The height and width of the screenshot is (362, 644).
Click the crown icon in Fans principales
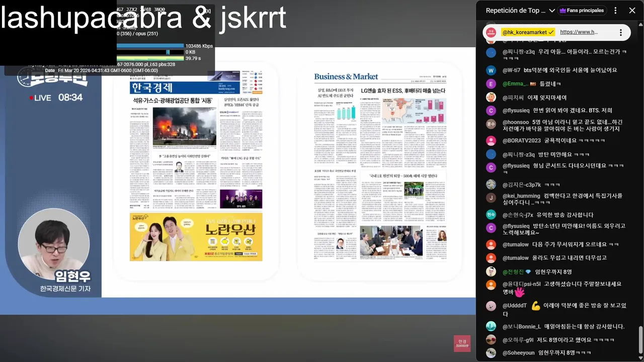point(562,11)
